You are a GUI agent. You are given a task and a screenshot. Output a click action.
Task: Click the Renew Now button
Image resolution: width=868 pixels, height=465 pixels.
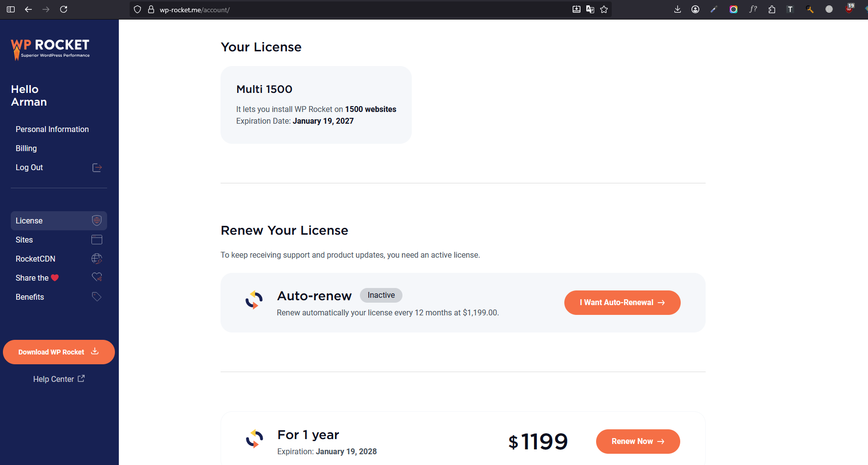(638, 442)
